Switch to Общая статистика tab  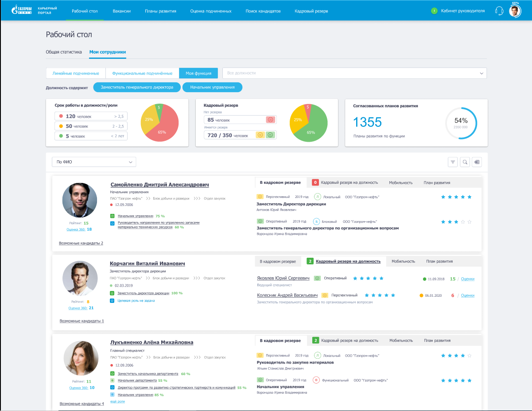point(64,52)
